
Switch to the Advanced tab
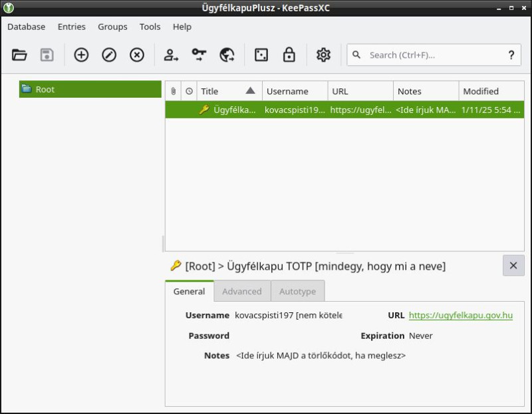click(242, 291)
